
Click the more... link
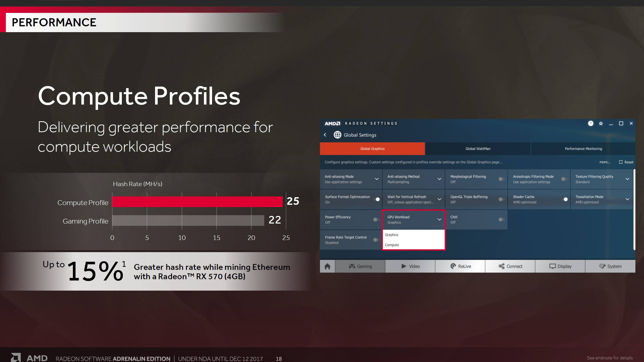[x=605, y=162]
